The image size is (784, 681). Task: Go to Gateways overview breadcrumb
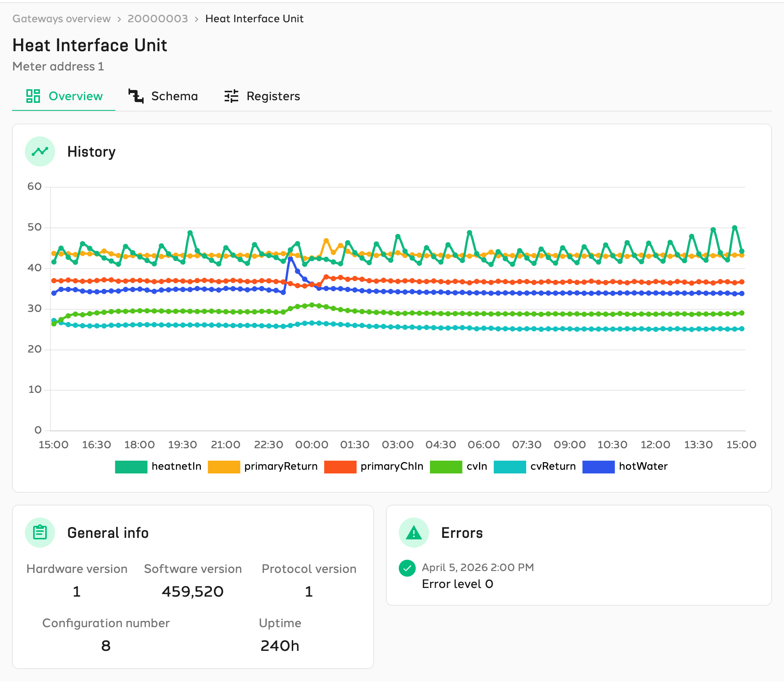pos(61,18)
